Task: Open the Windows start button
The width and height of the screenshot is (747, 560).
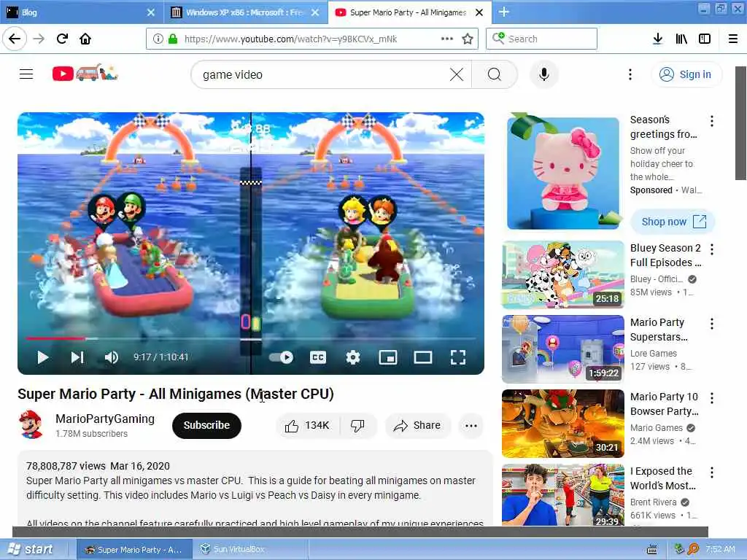Action: 31,549
